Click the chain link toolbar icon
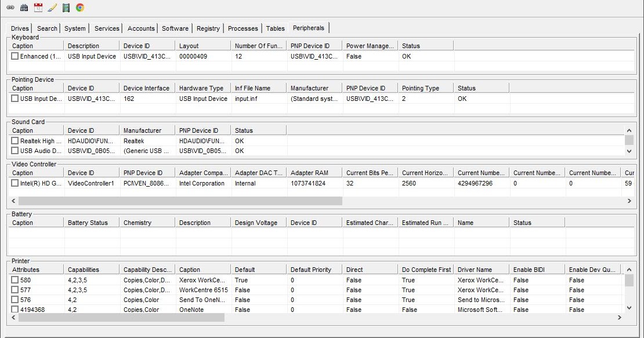This screenshot has width=644, height=338. tap(10, 8)
